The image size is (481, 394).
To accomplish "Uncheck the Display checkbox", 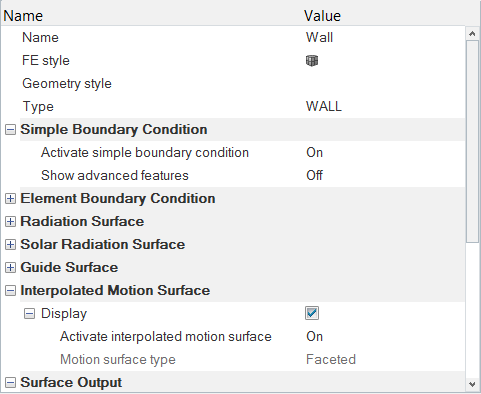I will pos(312,313).
